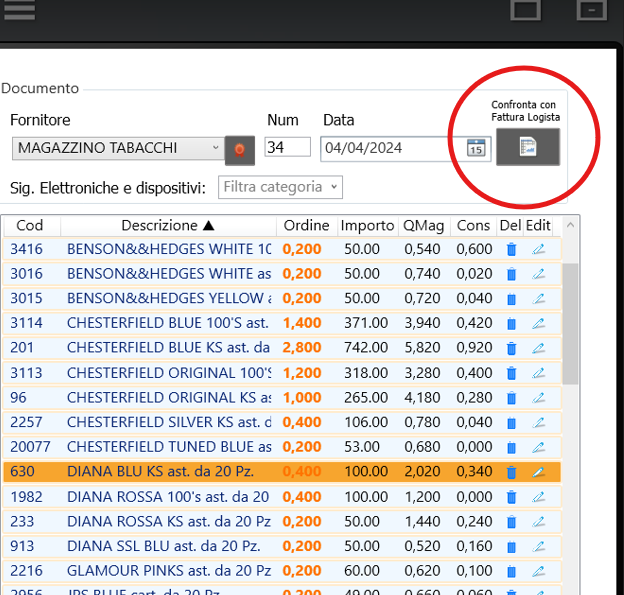Delete row 3114 Chesterfield Blue 100's
This screenshot has height=595, width=624.
(511, 324)
